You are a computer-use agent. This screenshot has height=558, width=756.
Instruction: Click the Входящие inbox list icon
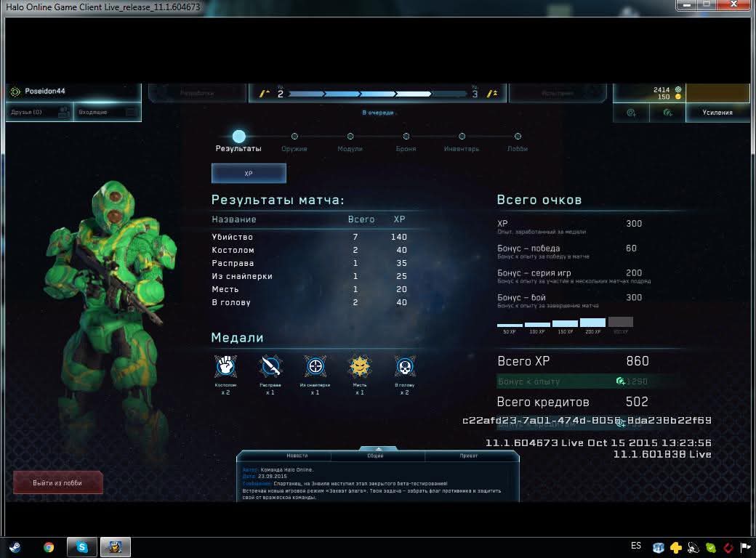click(131, 113)
